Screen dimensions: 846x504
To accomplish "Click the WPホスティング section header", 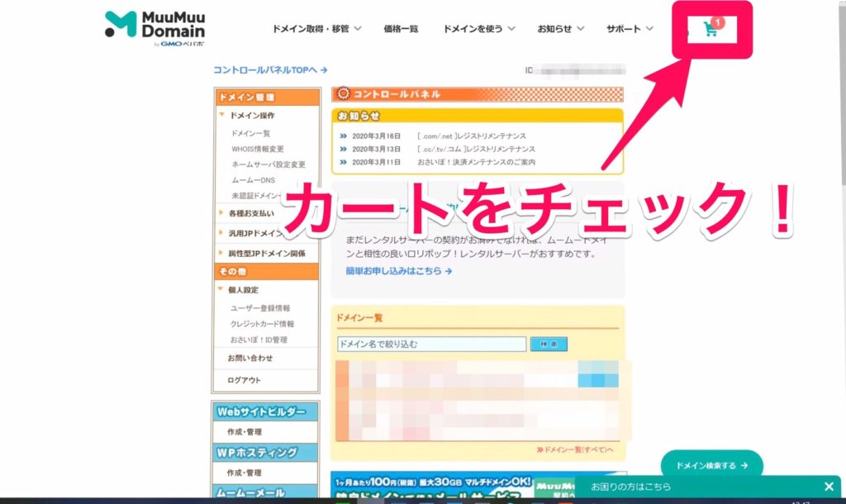I will pos(265,452).
